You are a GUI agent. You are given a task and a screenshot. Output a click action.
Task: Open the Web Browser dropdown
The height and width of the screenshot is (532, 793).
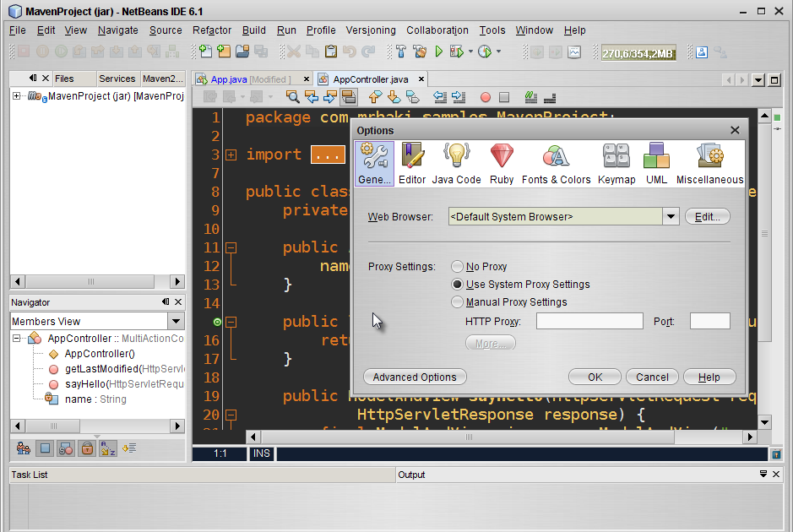pyautogui.click(x=671, y=216)
